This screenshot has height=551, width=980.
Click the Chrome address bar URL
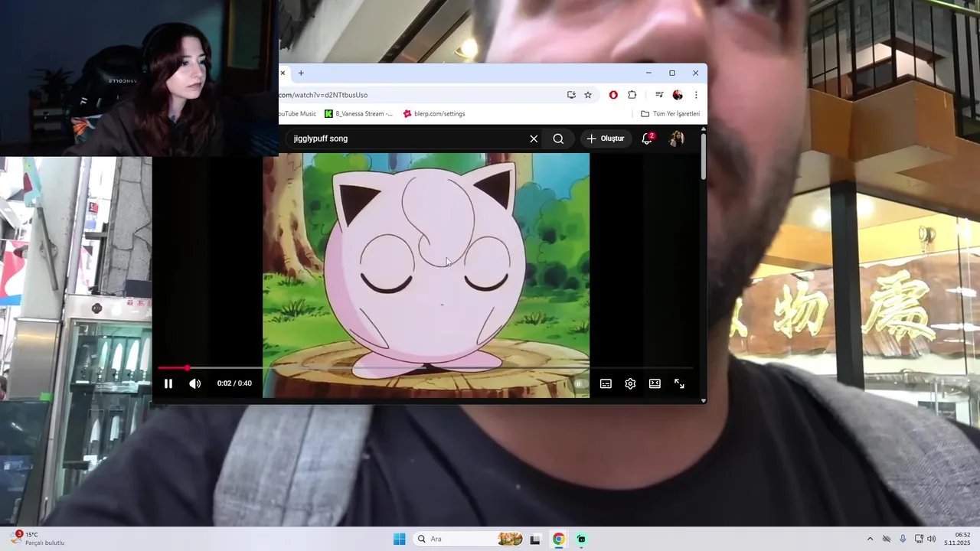click(323, 95)
